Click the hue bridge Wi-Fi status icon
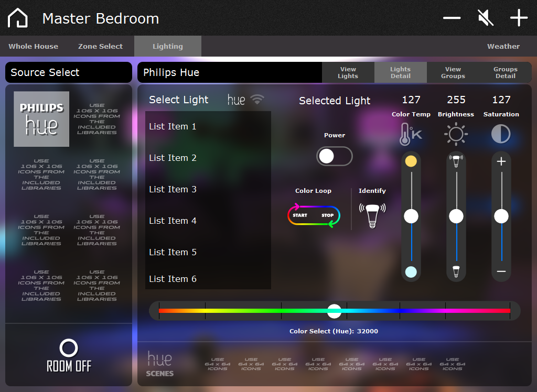The width and height of the screenshot is (537, 392). [x=257, y=99]
